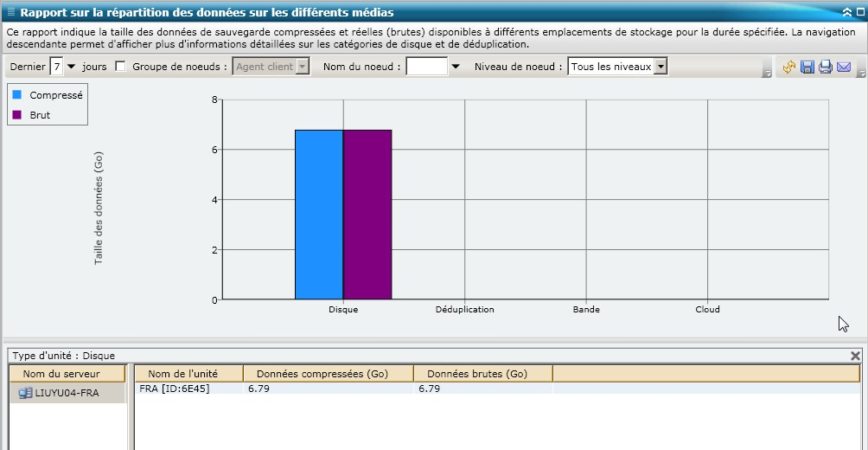868x450 pixels.
Task: Click the purple 'Brut' legend swatch
Action: 17,115
